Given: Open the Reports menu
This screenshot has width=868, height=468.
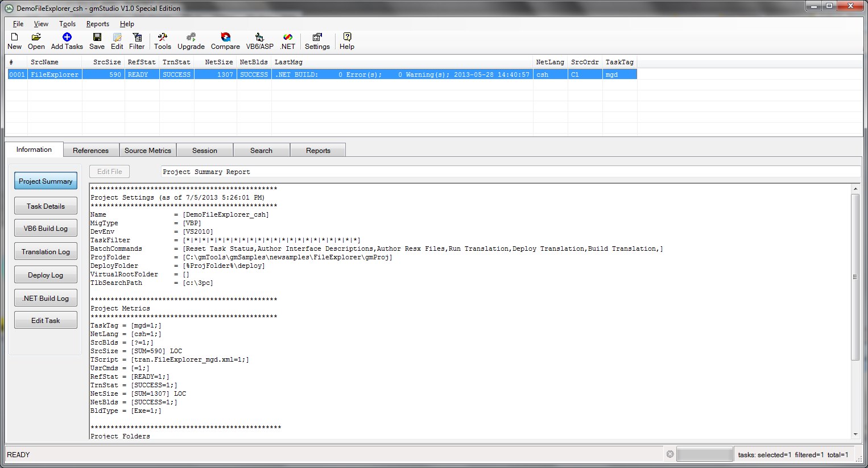Looking at the screenshot, I should [97, 24].
